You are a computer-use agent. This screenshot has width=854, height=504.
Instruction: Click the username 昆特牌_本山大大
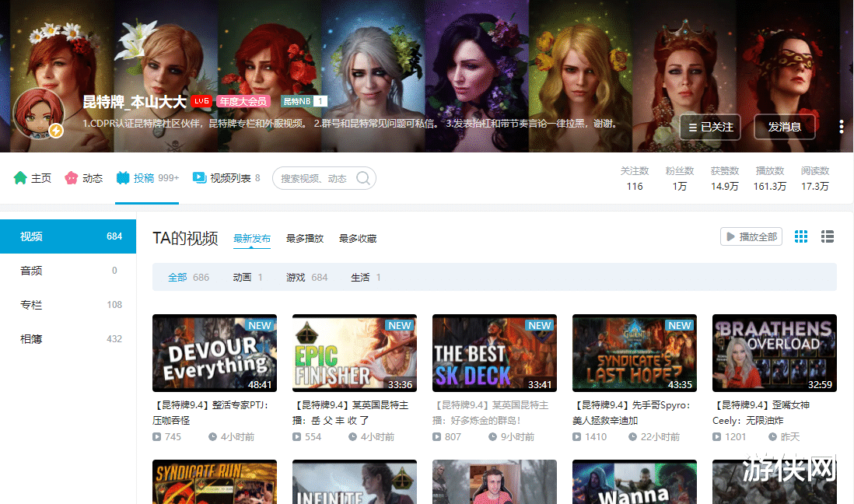tap(135, 102)
